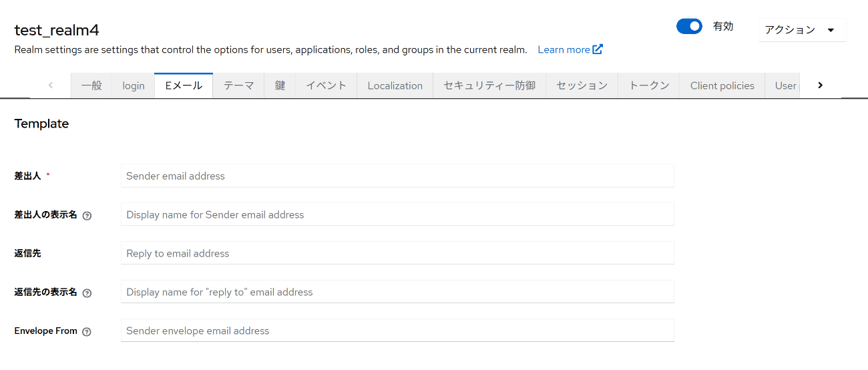868x370 pixels.
Task: Click the Envelope From label text
Action: 46,331
